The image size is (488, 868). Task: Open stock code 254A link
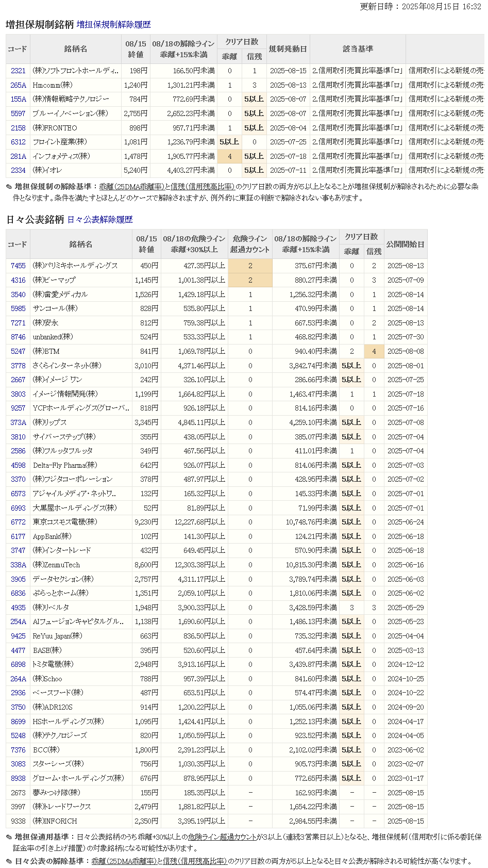[18, 621]
